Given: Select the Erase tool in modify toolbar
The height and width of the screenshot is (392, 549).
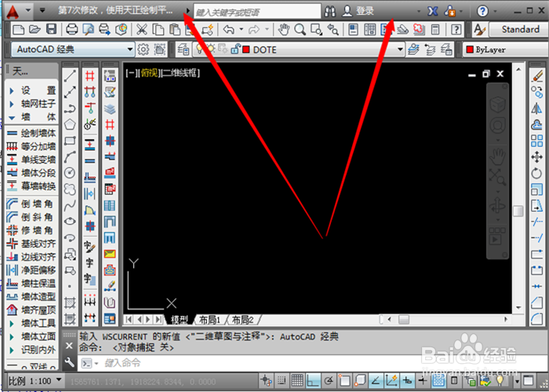Looking at the screenshot, I should tap(536, 76).
